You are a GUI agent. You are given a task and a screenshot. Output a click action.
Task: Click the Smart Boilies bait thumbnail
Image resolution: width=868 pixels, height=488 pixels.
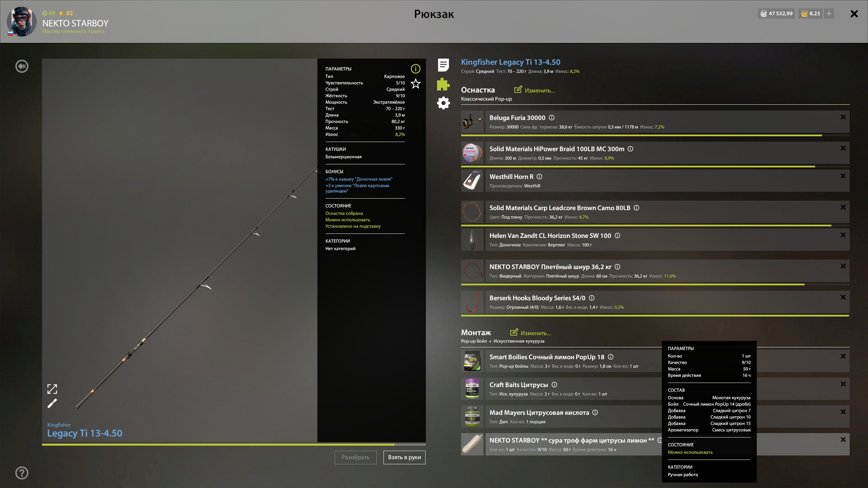[472, 361]
